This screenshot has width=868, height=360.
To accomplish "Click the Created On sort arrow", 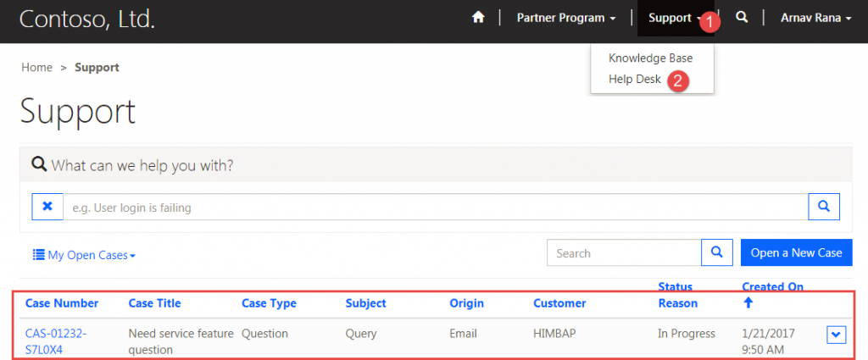I will coord(748,302).
